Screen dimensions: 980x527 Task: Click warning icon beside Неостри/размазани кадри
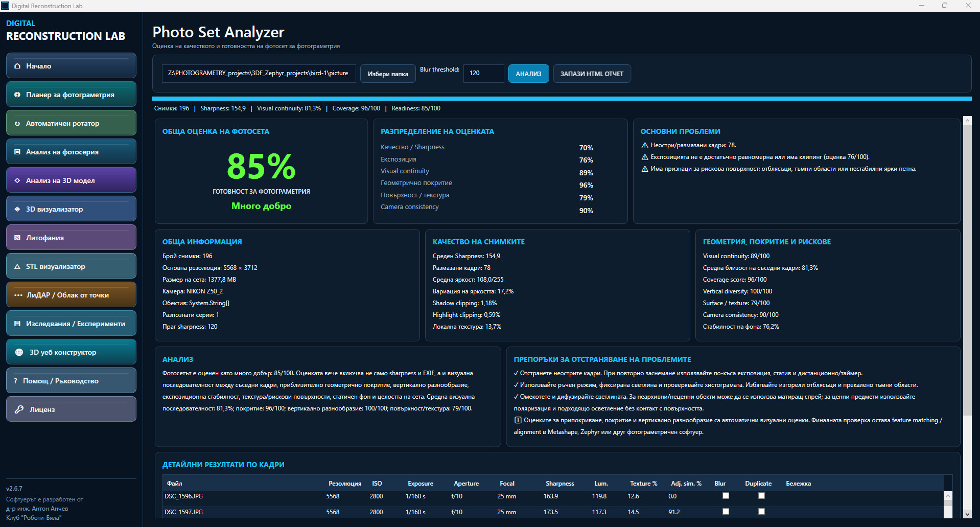[x=645, y=145]
